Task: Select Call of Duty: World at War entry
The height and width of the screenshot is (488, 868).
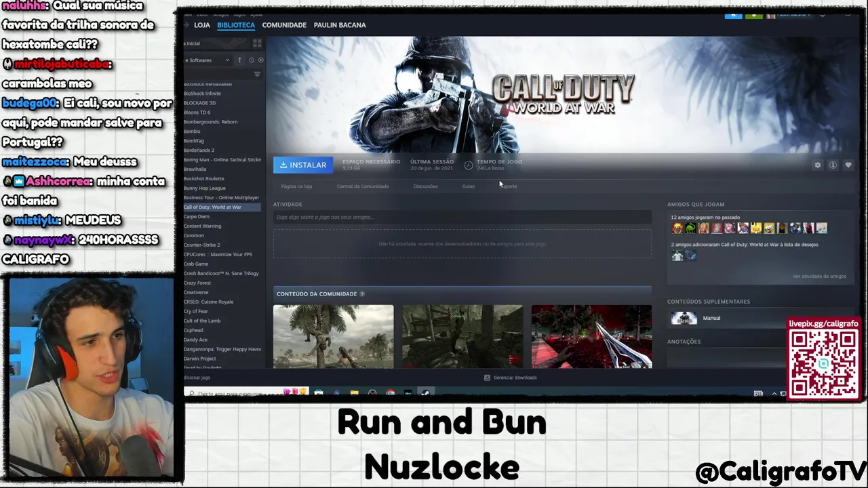Action: click(222, 207)
